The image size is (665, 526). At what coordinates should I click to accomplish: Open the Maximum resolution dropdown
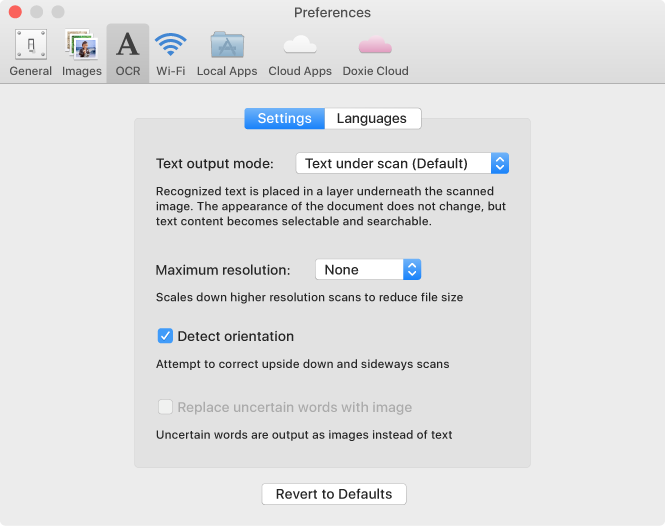click(368, 269)
